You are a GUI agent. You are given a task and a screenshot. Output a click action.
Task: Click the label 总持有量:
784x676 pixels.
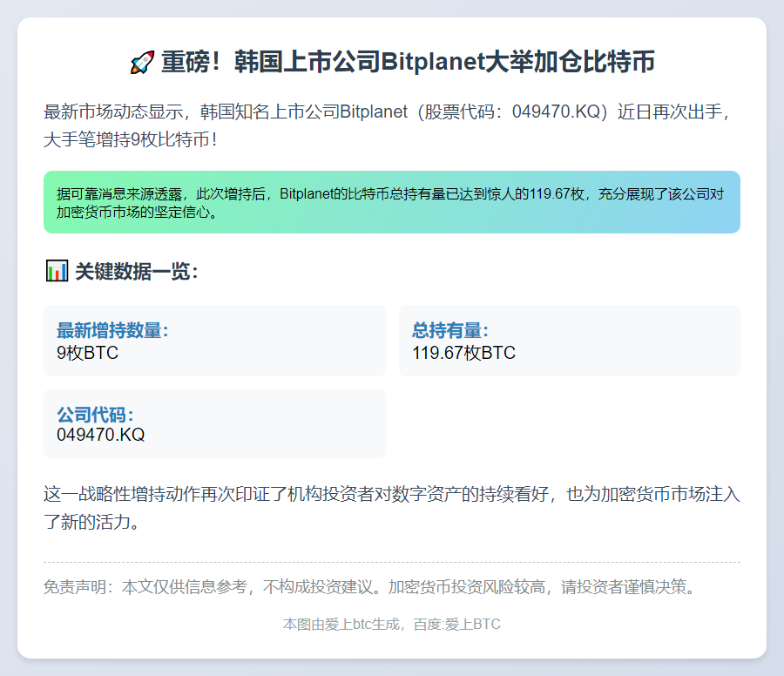(x=450, y=330)
